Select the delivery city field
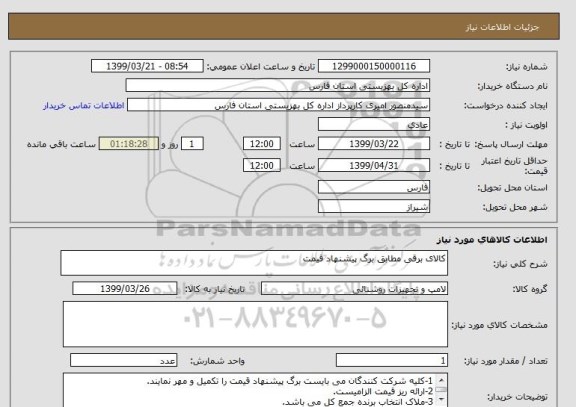This screenshot has height=407, width=576. coord(374,206)
